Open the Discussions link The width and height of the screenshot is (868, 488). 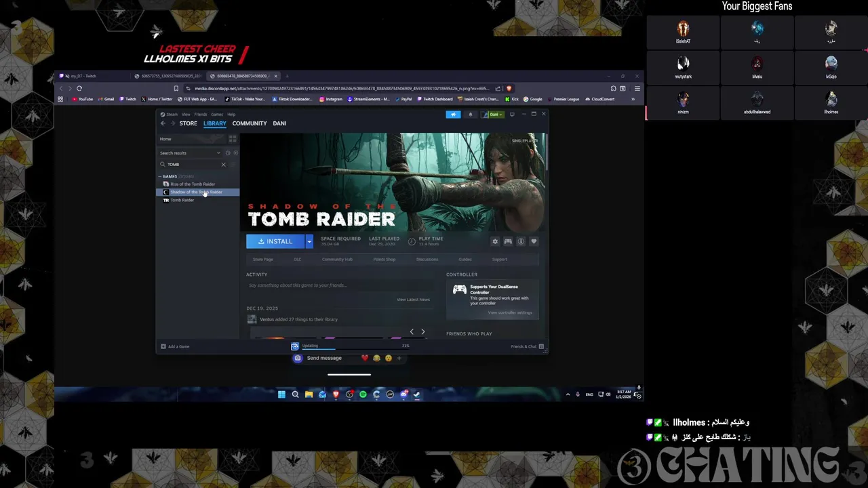pyautogui.click(x=427, y=260)
